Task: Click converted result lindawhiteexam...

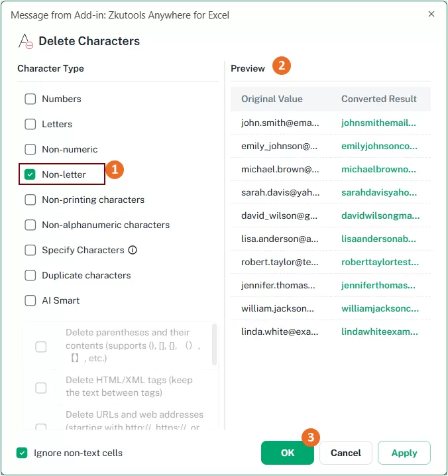Action: (x=380, y=331)
